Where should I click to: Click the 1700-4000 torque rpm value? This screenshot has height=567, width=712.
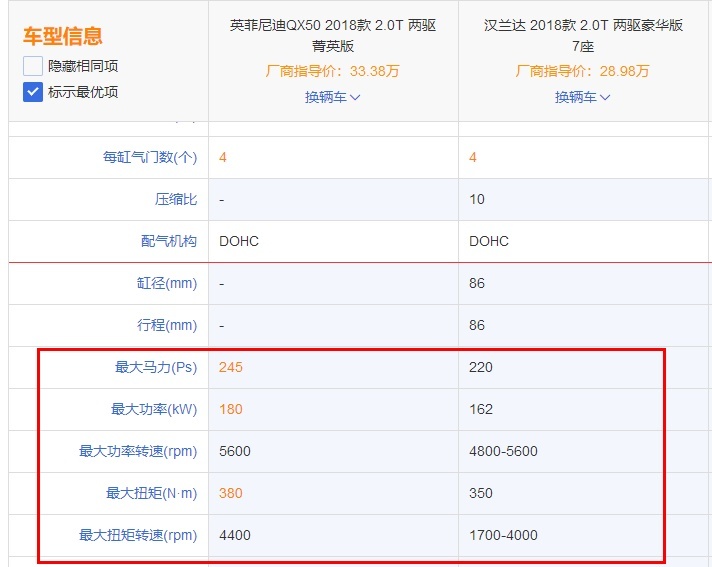(x=503, y=535)
